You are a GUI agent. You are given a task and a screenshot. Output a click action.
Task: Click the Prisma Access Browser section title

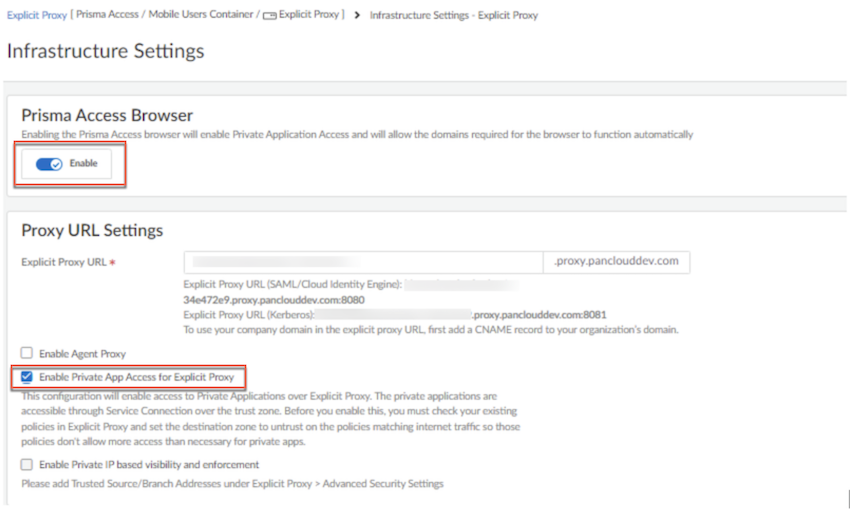pos(107,115)
